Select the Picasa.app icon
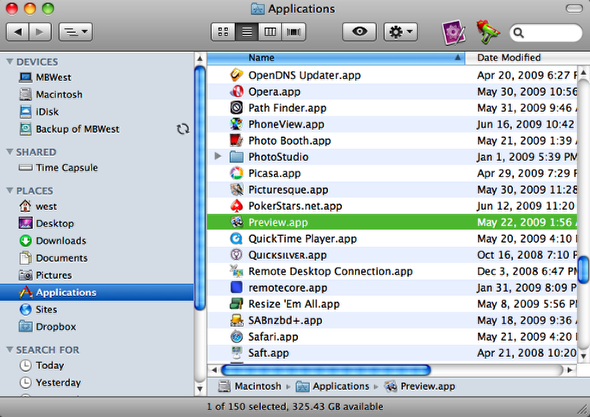590x417 pixels. [236, 173]
